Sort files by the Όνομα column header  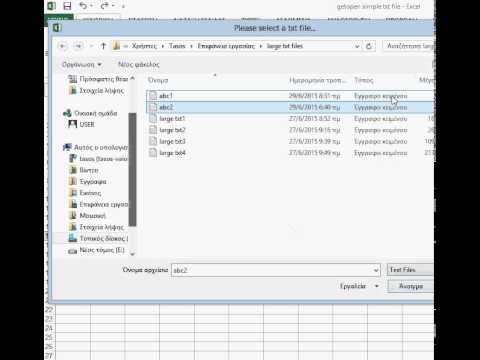(158, 80)
